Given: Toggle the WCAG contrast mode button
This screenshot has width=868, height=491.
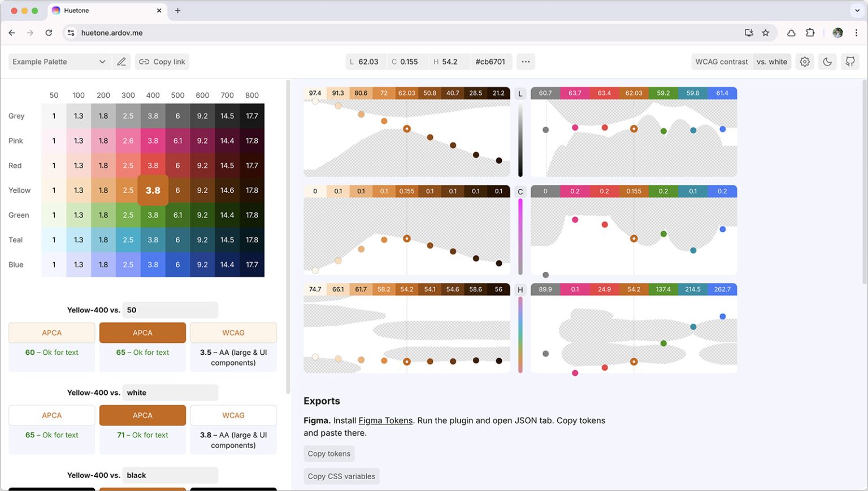Looking at the screenshot, I should [721, 62].
